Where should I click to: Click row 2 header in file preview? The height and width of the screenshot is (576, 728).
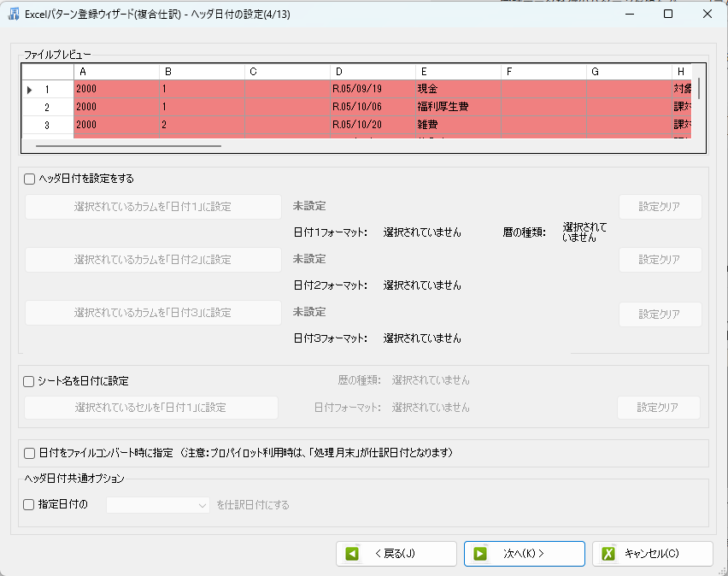tap(47, 107)
